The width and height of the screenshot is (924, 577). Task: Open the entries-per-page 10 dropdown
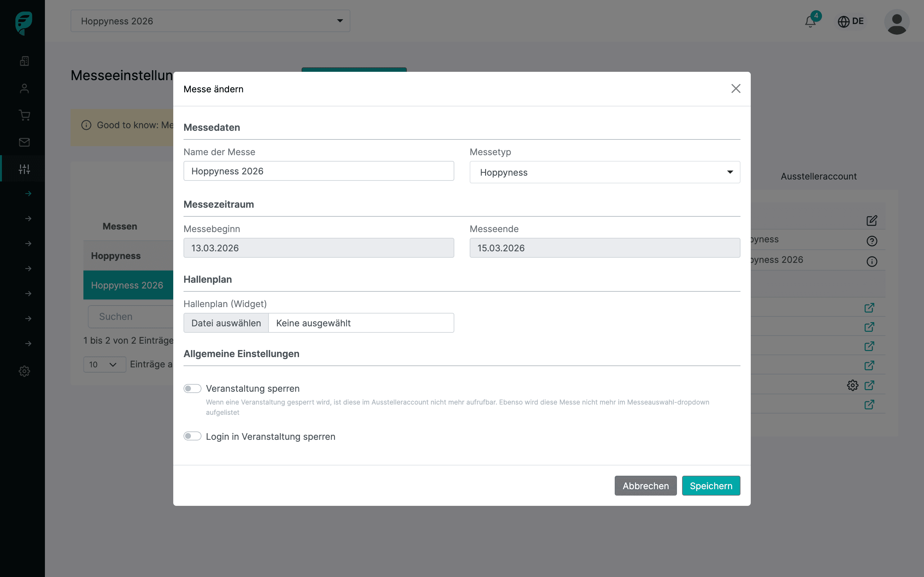click(104, 364)
